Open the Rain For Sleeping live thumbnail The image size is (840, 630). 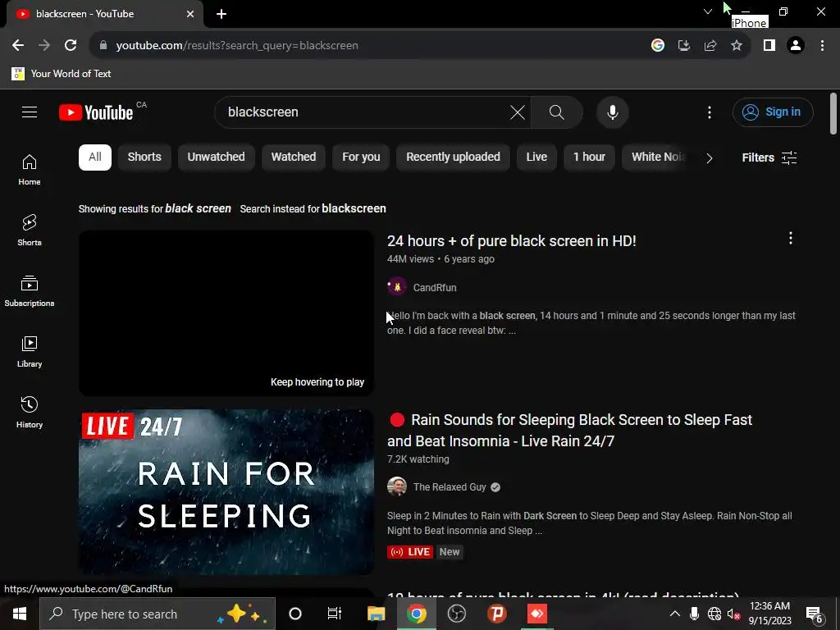(226, 492)
